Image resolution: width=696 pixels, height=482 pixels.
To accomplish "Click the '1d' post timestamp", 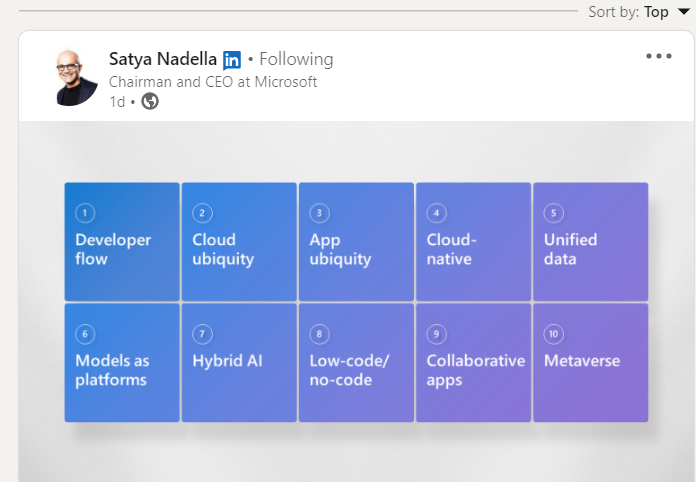I will [117, 102].
